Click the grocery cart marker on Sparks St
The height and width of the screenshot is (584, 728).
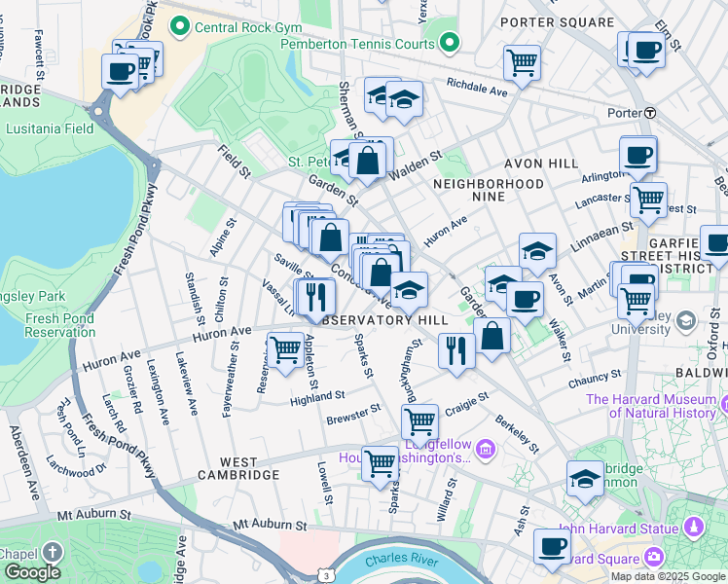click(x=380, y=463)
